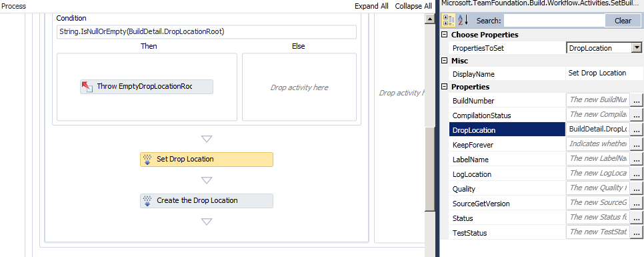Click the BuildNumber value field
Screen dimensions: 644x257
[598, 100]
